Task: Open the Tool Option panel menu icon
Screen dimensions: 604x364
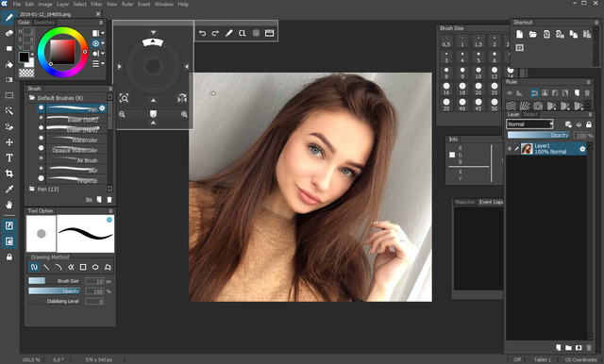Action: pyautogui.click(x=110, y=211)
